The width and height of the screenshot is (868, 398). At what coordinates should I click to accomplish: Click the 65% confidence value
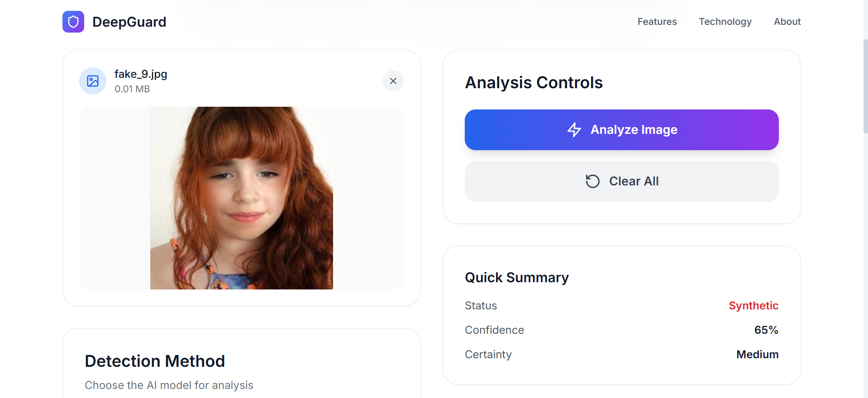[766, 330]
